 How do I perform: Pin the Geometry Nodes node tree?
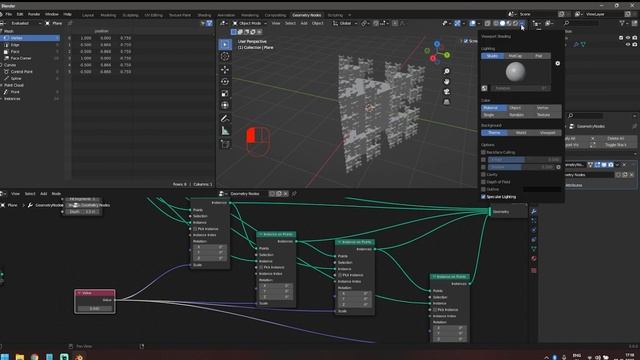(294, 193)
